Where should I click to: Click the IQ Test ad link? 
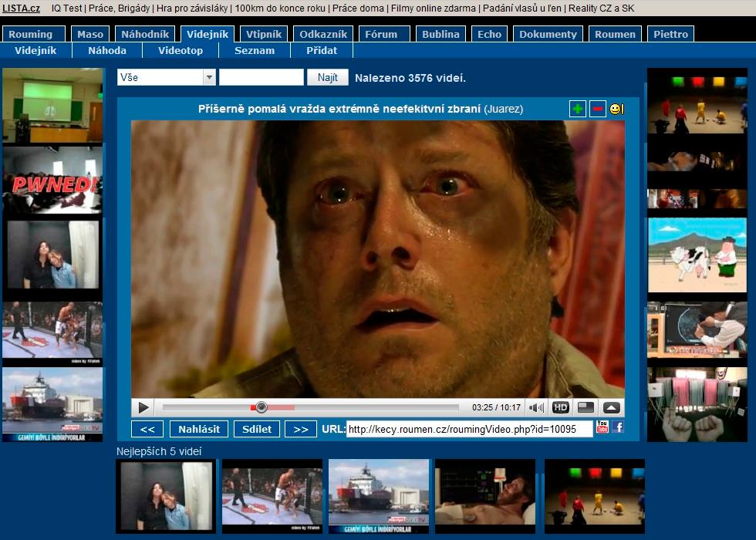click(x=67, y=8)
